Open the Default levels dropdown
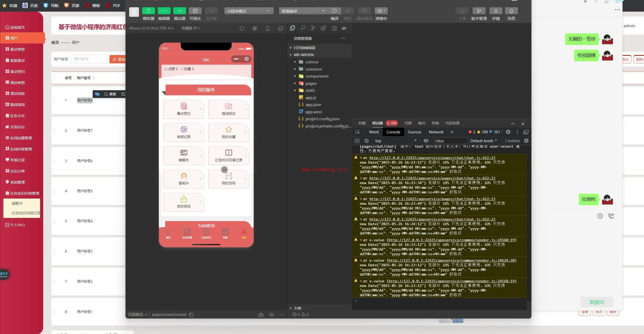This screenshot has width=644, height=334. [x=483, y=141]
